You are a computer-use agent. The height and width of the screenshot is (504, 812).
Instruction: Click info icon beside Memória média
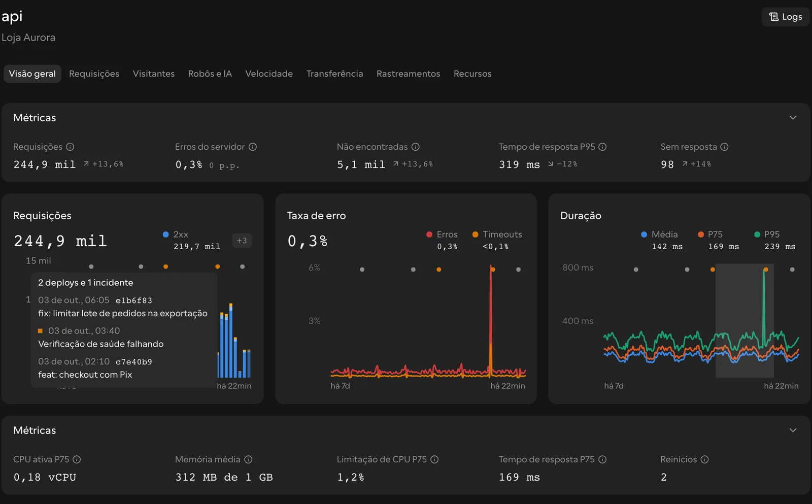248,459
